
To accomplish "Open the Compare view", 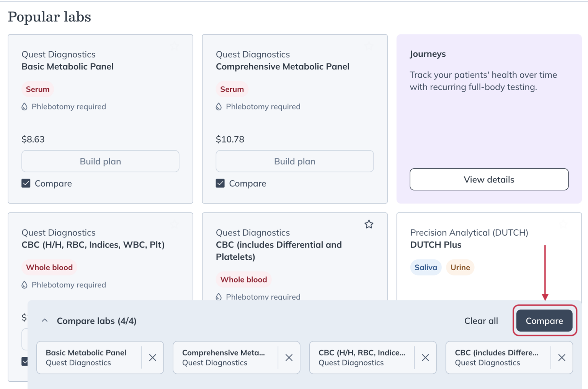I will pyautogui.click(x=544, y=320).
